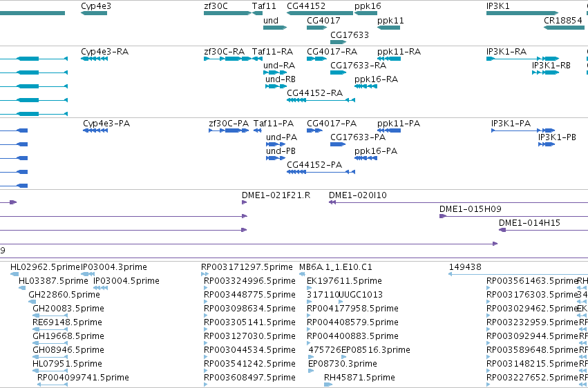Click the und gene label

pyautogui.click(x=271, y=20)
